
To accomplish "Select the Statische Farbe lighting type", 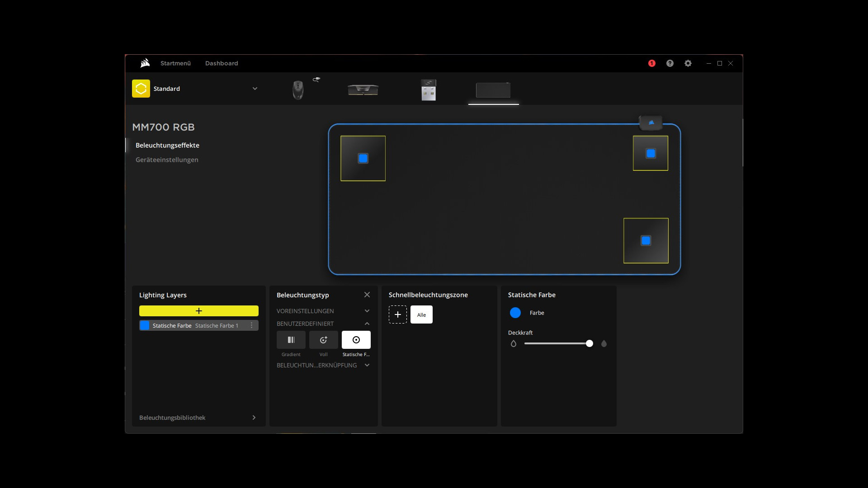I will [x=356, y=340].
